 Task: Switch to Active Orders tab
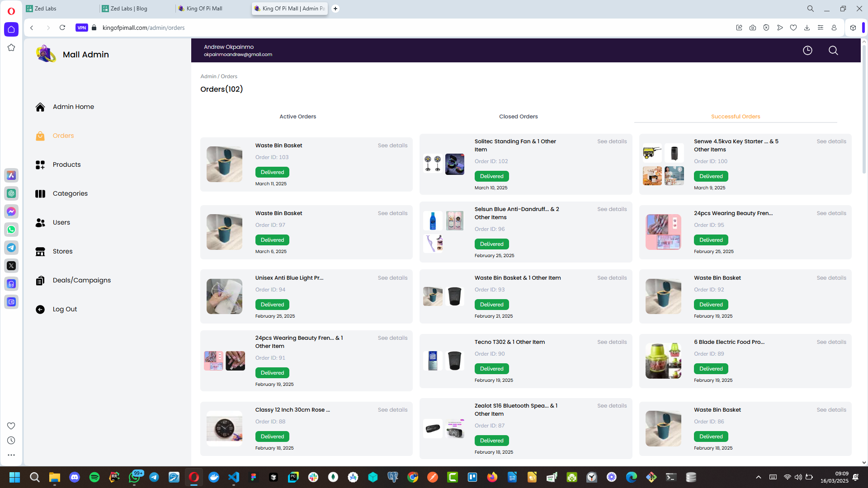pos(297,117)
